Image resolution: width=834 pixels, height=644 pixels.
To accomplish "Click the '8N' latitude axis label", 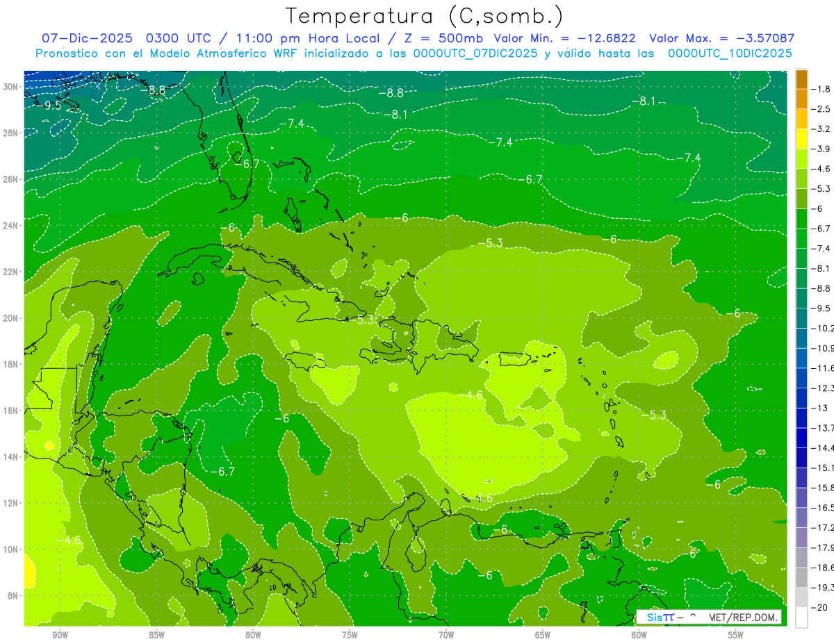I will (x=14, y=595).
